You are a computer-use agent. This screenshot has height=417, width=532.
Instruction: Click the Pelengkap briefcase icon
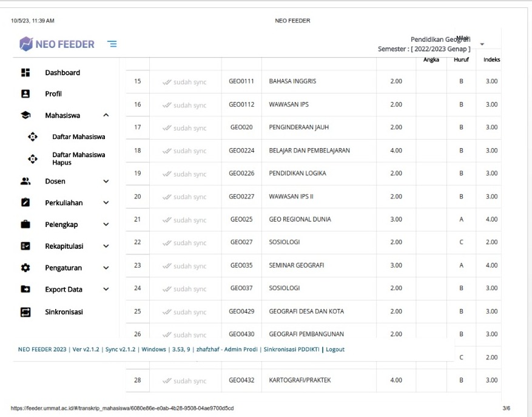point(25,225)
